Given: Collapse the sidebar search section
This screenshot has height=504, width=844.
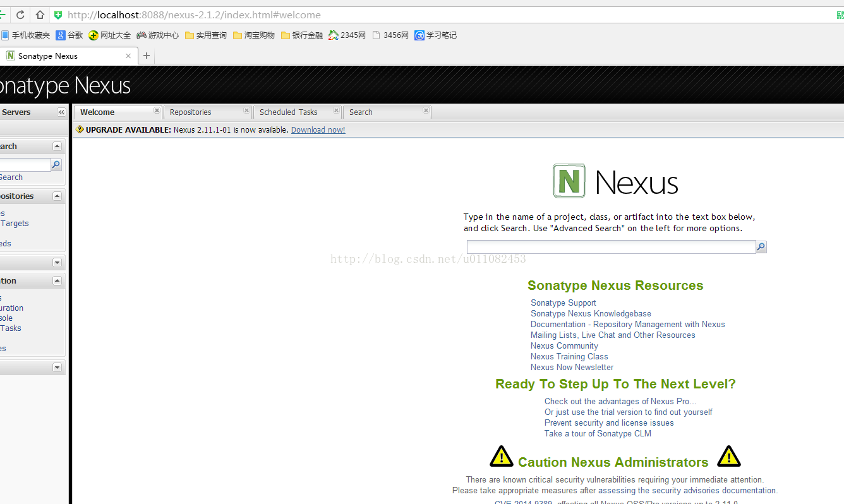Looking at the screenshot, I should (57, 146).
